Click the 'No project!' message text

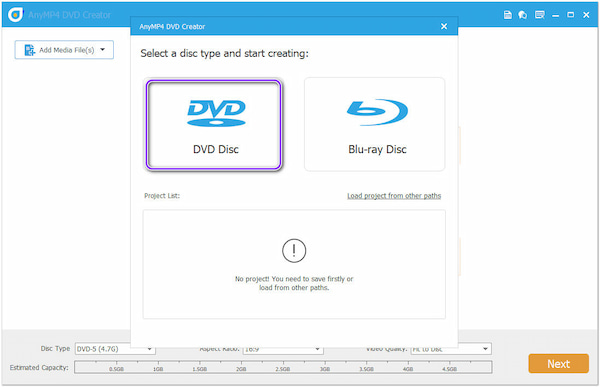coord(294,283)
